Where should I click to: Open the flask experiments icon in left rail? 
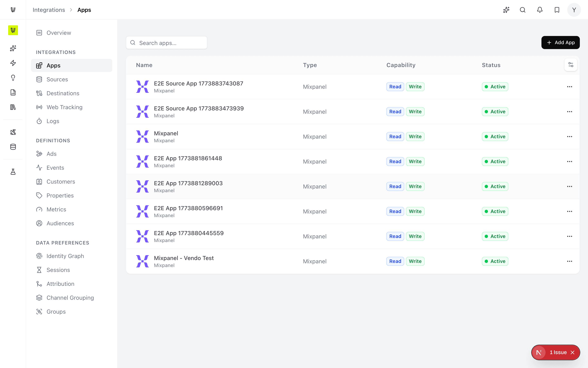(x=13, y=172)
